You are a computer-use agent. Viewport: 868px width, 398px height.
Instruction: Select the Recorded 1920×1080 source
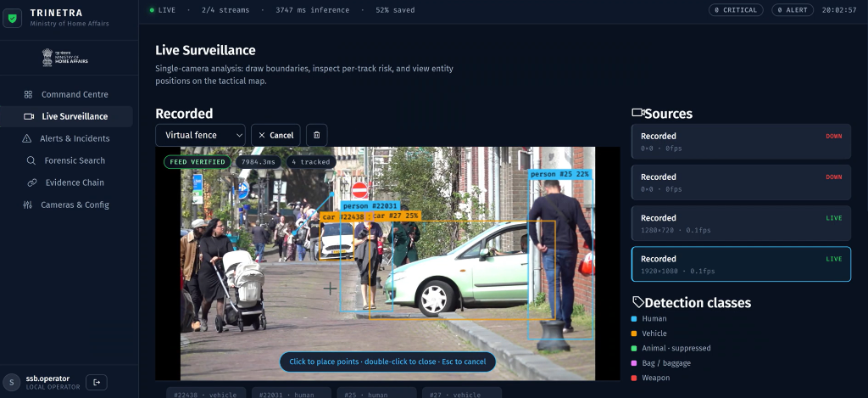point(741,265)
